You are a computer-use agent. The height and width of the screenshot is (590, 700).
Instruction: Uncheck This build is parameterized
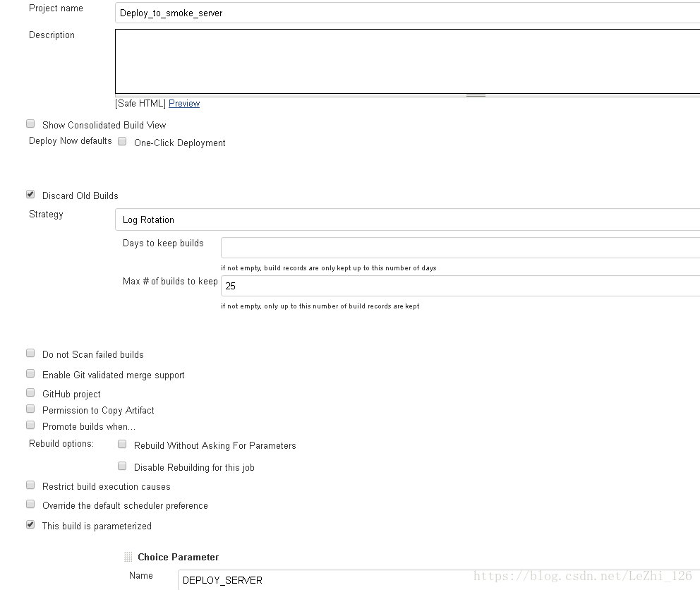[x=30, y=524]
